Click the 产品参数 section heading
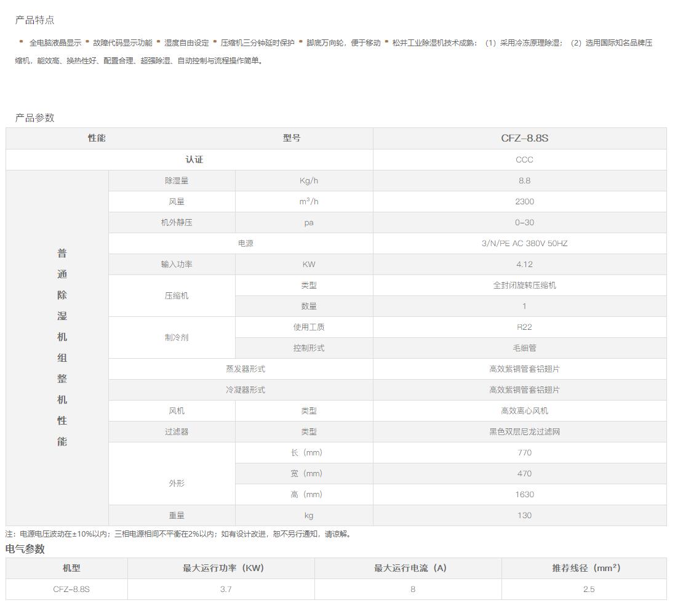Screen dimensions: 683x616 point(34,118)
